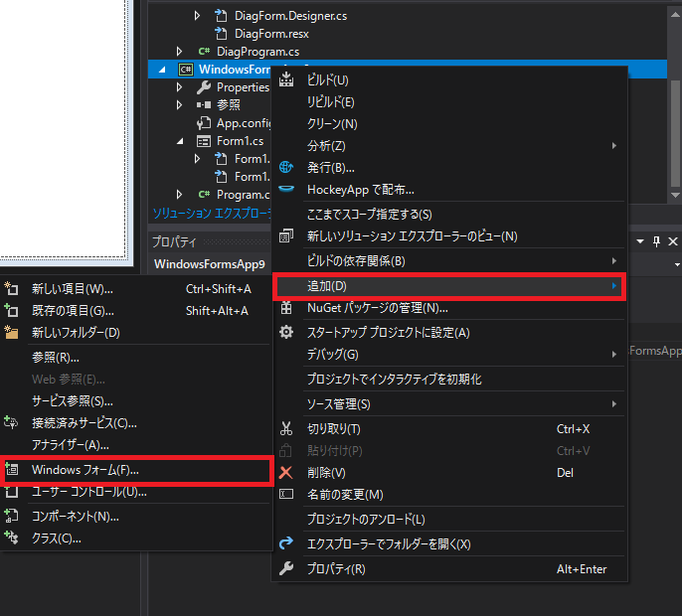Click the App.config file icon

tap(204, 123)
